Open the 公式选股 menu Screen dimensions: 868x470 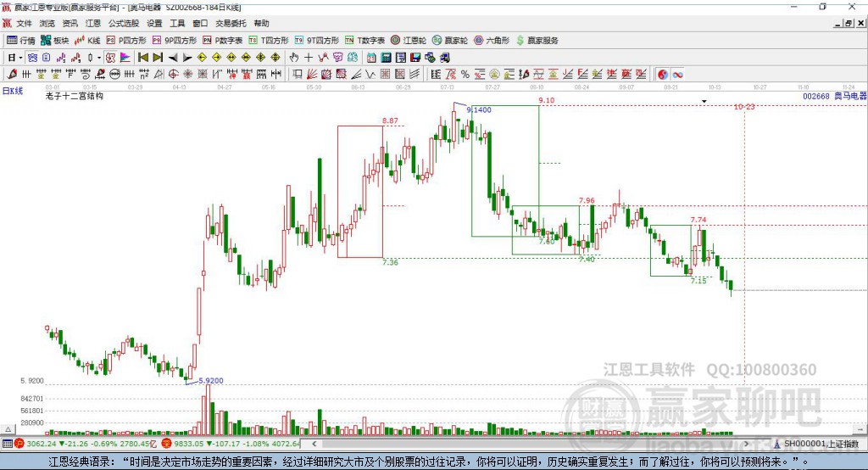coord(124,23)
